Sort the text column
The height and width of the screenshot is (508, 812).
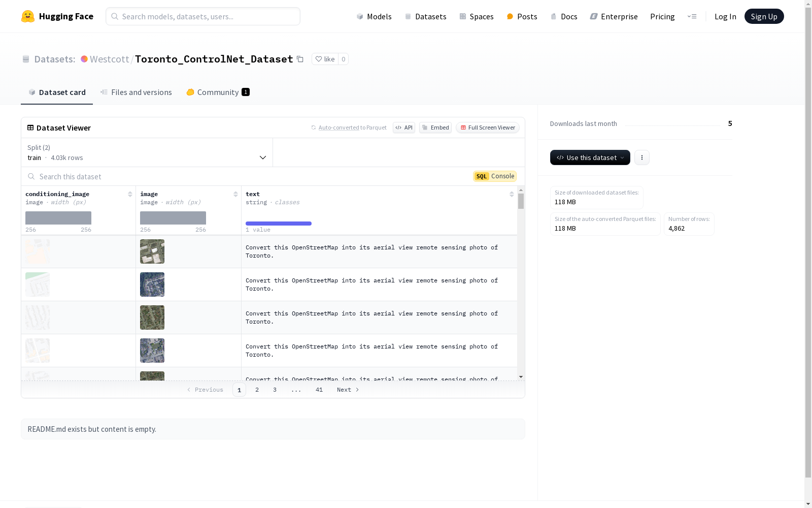512,194
